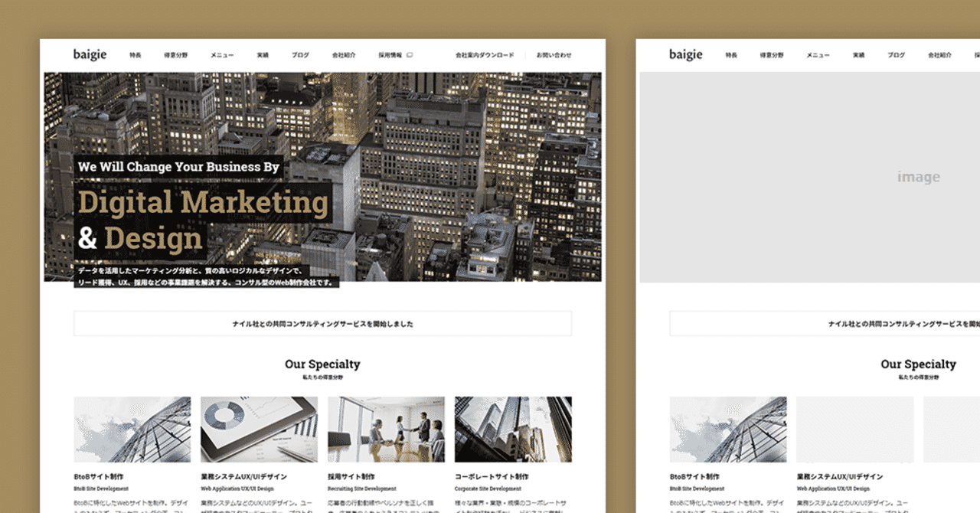The width and height of the screenshot is (980, 513).
Task: Click the external window icon beside 採用情報
Action: pos(410,55)
